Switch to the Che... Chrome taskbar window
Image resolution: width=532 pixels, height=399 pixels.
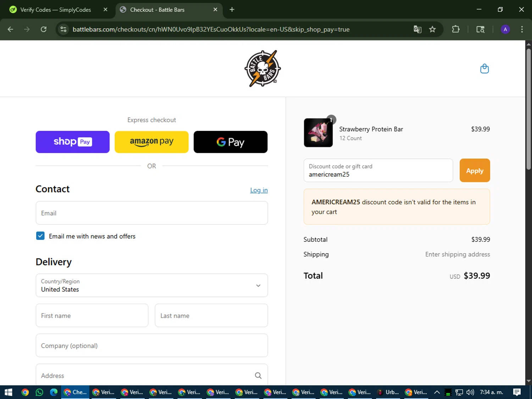[75, 392]
